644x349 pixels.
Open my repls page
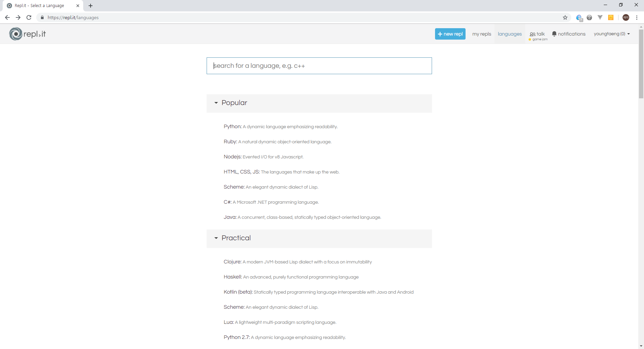click(x=482, y=34)
